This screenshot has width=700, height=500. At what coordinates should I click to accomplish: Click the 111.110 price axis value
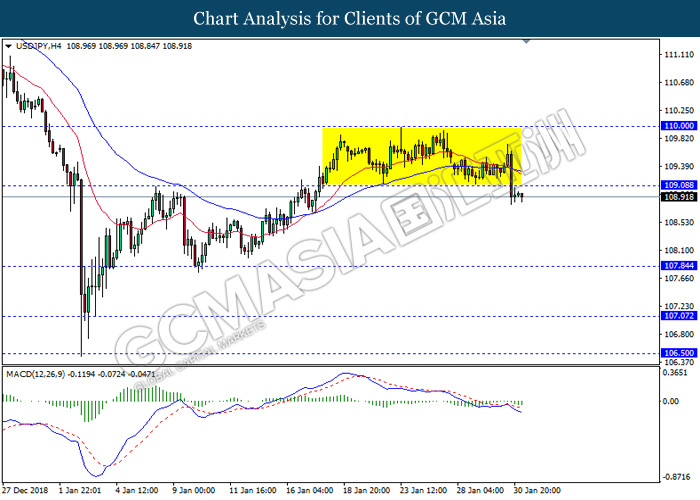[x=679, y=55]
